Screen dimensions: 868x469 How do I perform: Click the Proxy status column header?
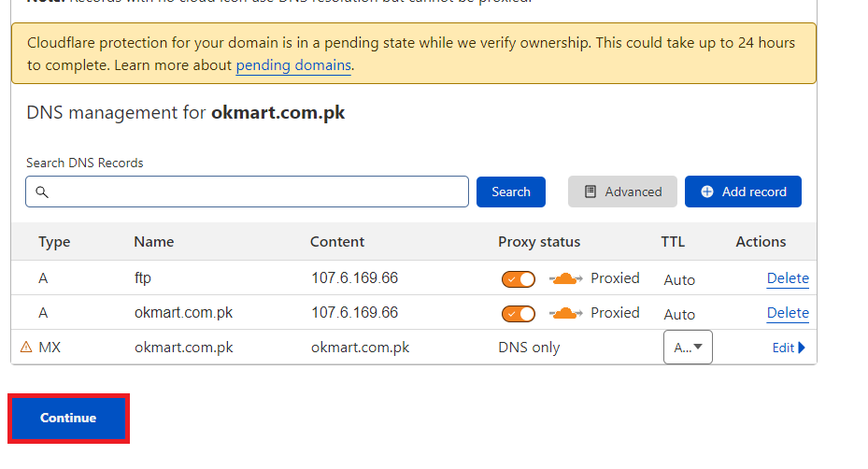click(539, 242)
